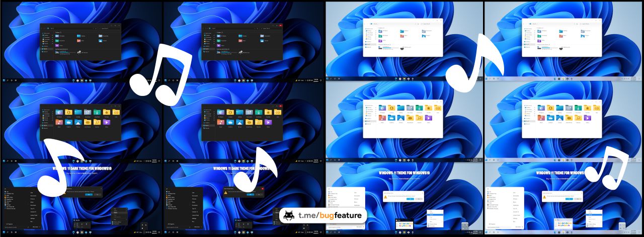Open star Favorites folder in middle-row third screenshot
Image resolution: width=644 pixels, height=237 pixels.
click(429, 107)
